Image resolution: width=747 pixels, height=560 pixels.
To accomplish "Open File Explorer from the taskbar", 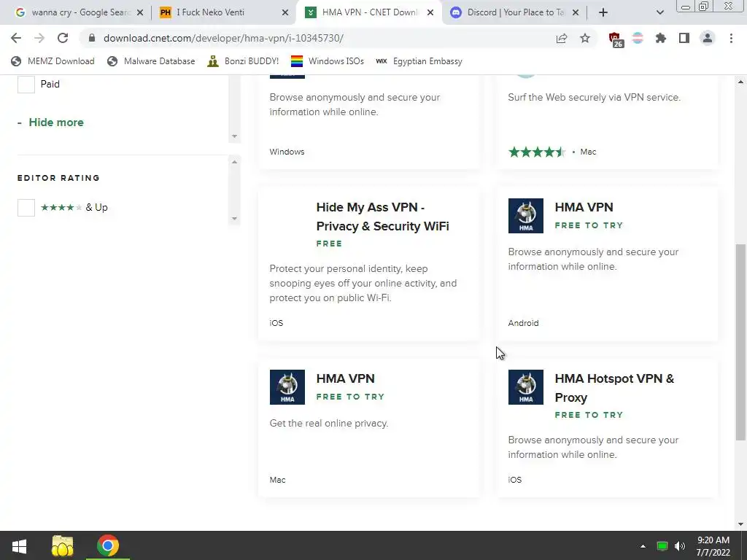I will pos(63,545).
